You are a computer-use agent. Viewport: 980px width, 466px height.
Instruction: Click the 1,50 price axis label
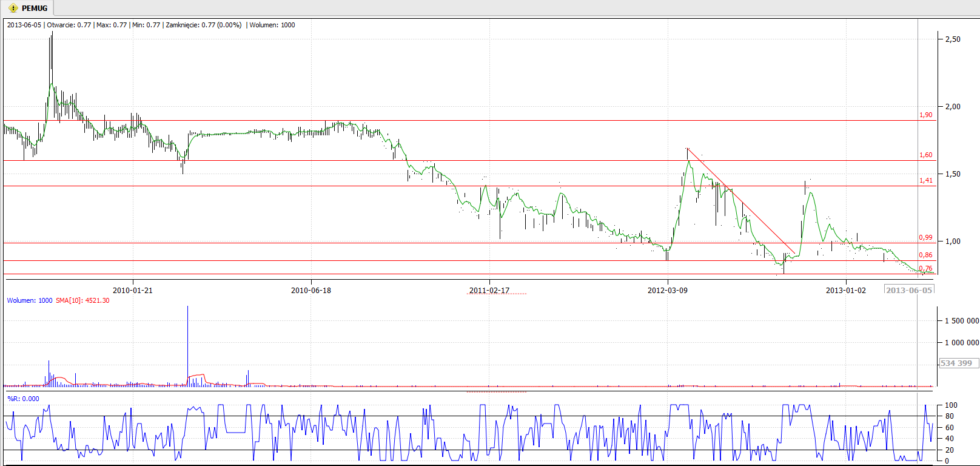coord(953,174)
